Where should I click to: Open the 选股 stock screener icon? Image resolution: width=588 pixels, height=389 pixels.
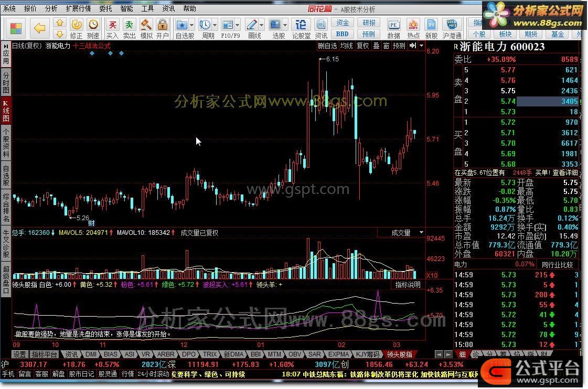[x=275, y=25]
